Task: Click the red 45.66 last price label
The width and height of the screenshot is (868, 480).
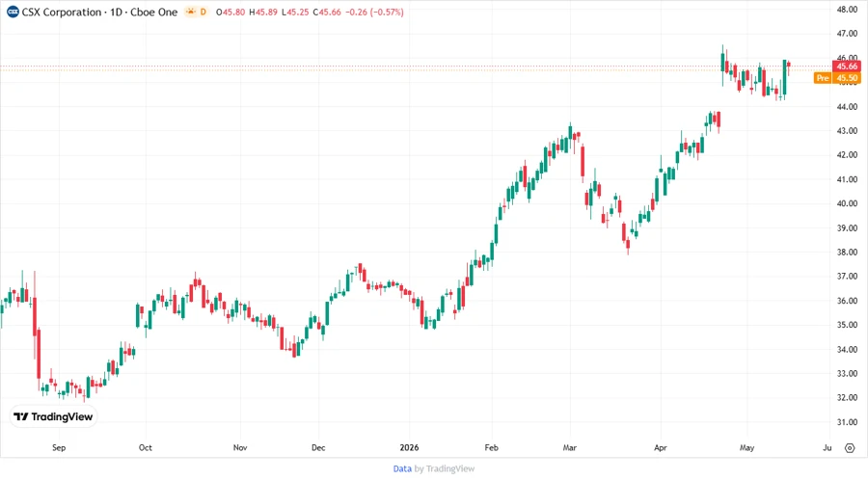Action: pyautogui.click(x=847, y=67)
